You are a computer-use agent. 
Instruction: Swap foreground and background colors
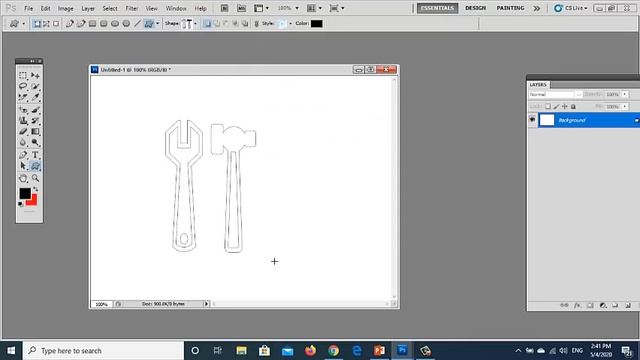coord(36,189)
